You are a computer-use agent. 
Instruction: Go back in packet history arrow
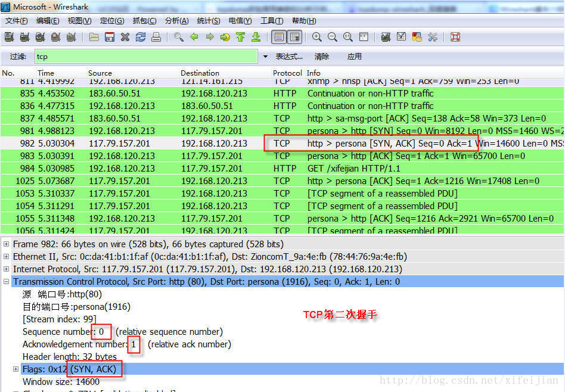[194, 37]
